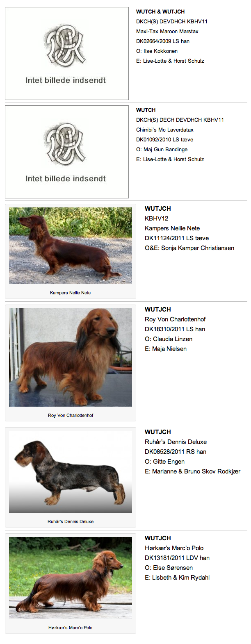Select registration 'DK13181/2011 LDV han' text
251x644 pixels.
point(177,558)
